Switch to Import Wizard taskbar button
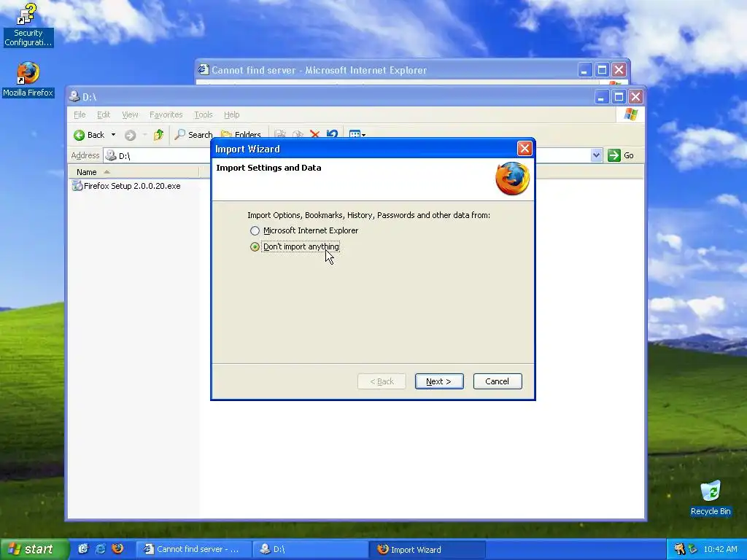This screenshot has height=560, width=747. [427, 549]
